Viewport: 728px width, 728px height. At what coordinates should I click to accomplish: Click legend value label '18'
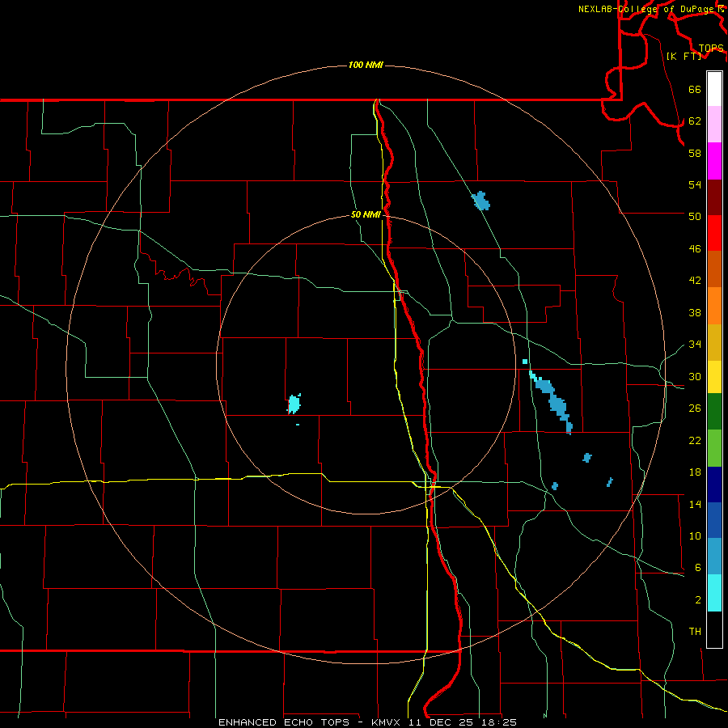(695, 472)
